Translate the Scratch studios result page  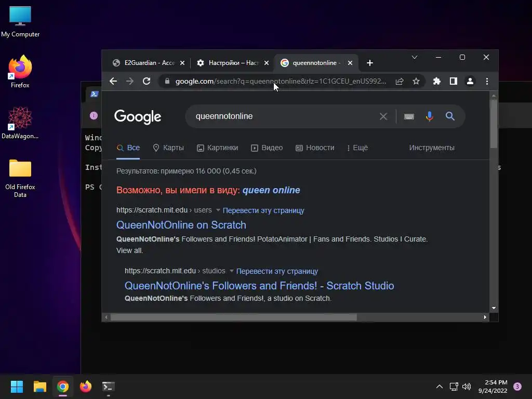tap(277, 271)
